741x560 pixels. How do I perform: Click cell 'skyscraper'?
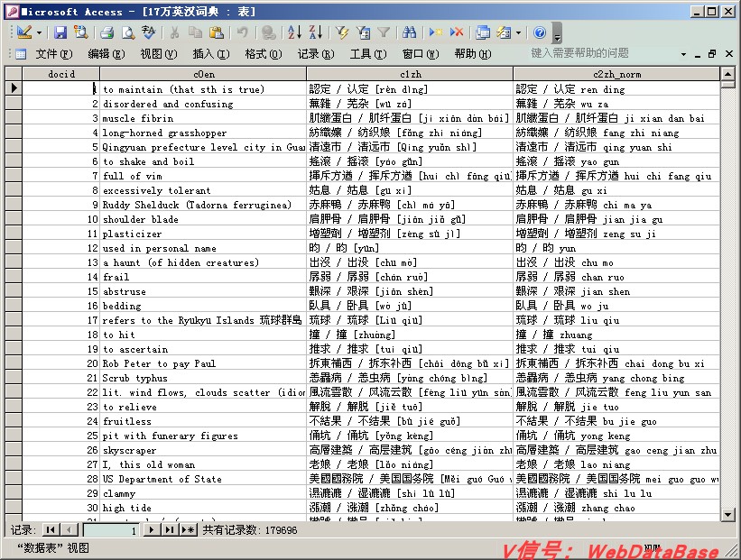tap(203, 450)
